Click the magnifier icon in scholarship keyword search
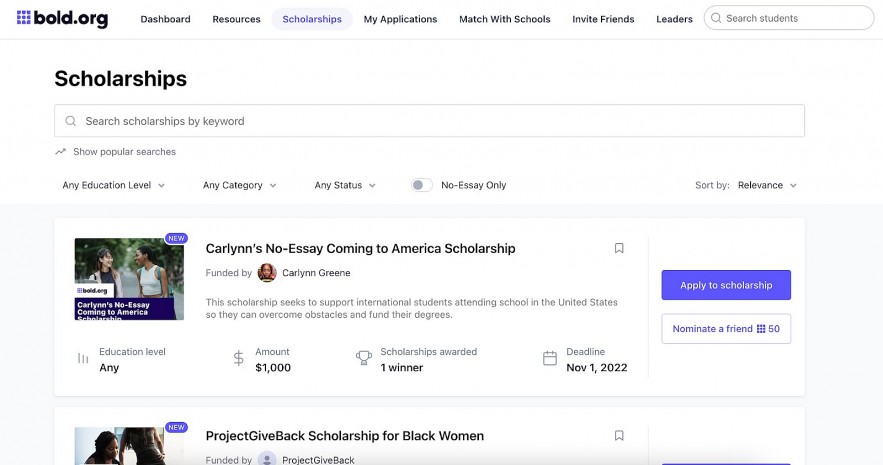The image size is (883, 465). click(71, 121)
